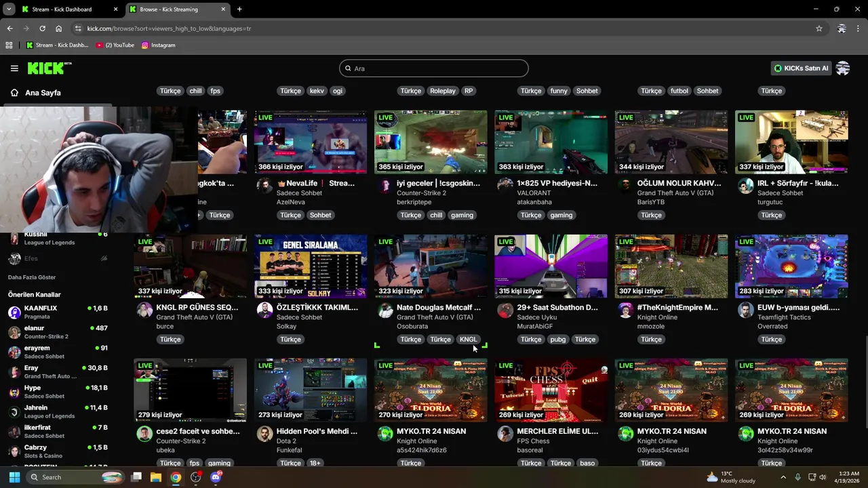Open Solkay channel avatar
Image resolution: width=868 pixels, height=488 pixels.
click(265, 310)
